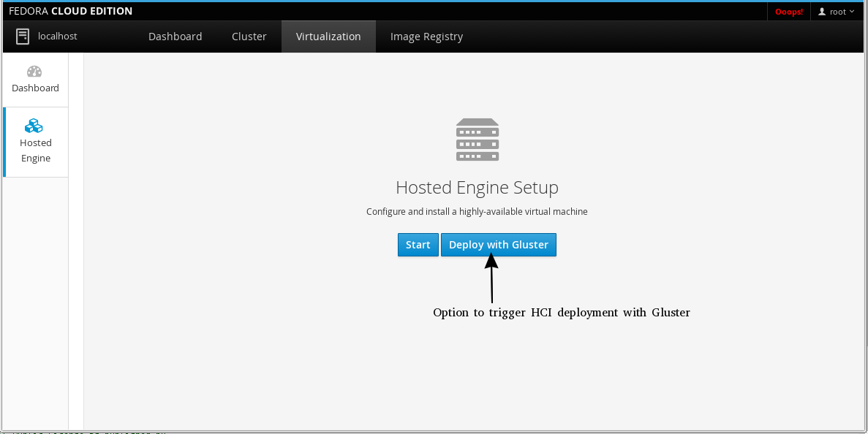
Task: Open the Image Registry tab
Action: point(426,36)
